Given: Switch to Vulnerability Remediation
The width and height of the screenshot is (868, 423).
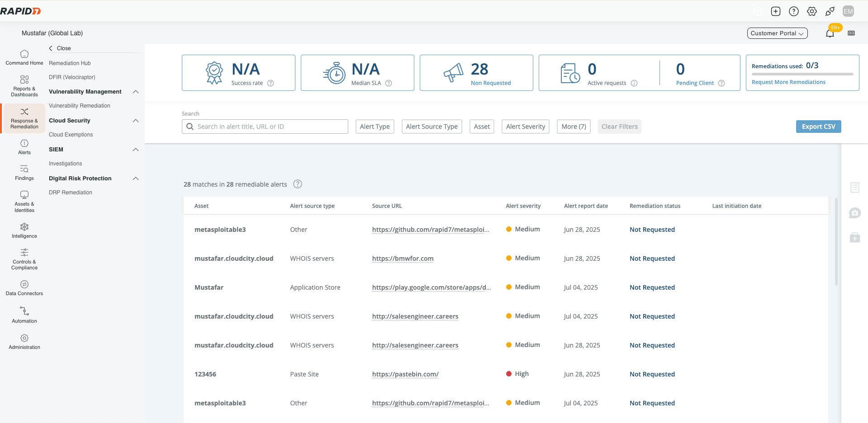Looking at the screenshot, I should tap(80, 105).
